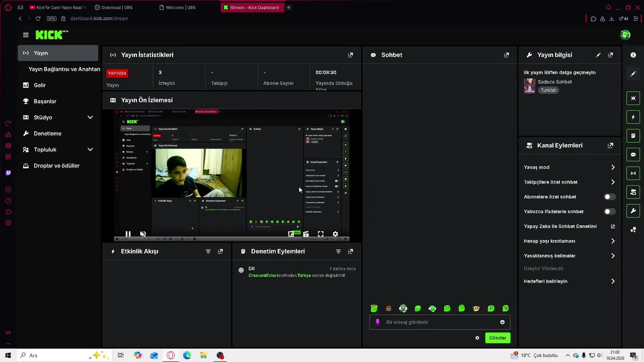The height and width of the screenshot is (362, 644).
Task: Open Hedefleri belirleyin options
Action: (570, 282)
